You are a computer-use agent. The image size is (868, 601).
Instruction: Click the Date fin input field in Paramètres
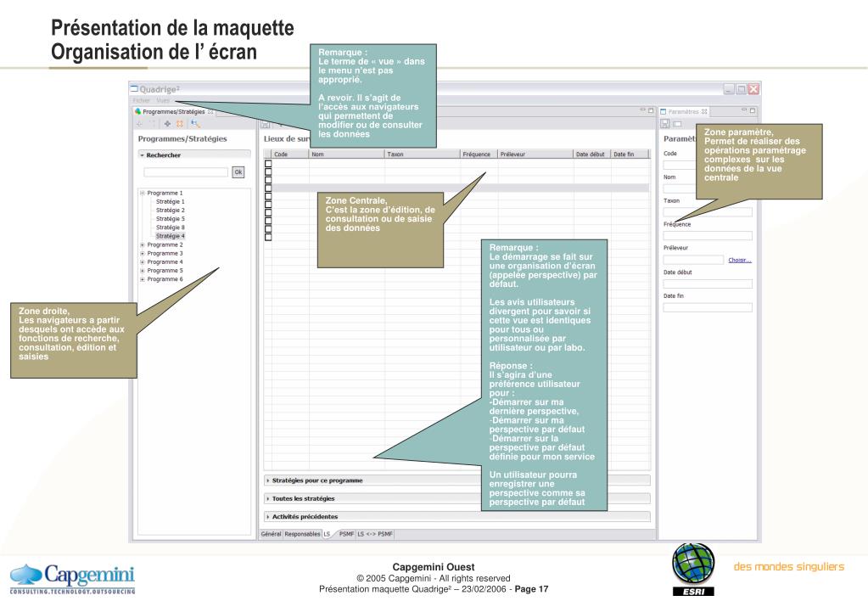click(x=708, y=307)
